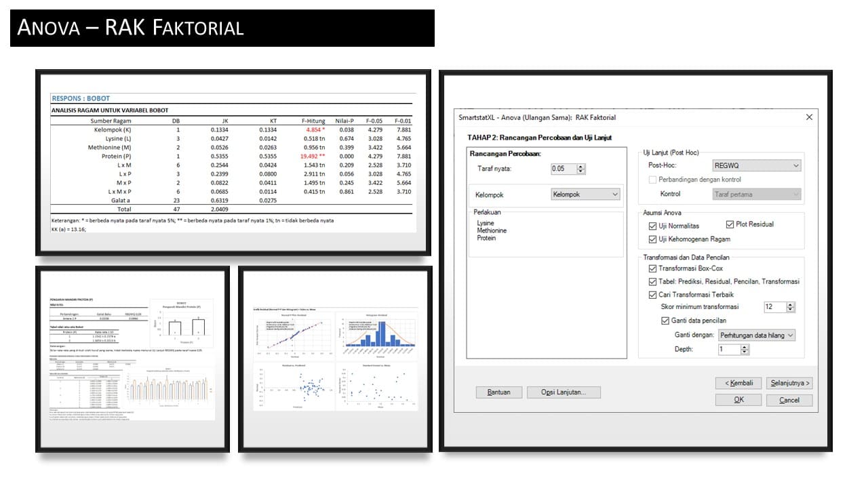Toggle the Plot Residual option
Image resolution: width=868 pixels, height=488 pixels.
pyautogui.click(x=729, y=225)
